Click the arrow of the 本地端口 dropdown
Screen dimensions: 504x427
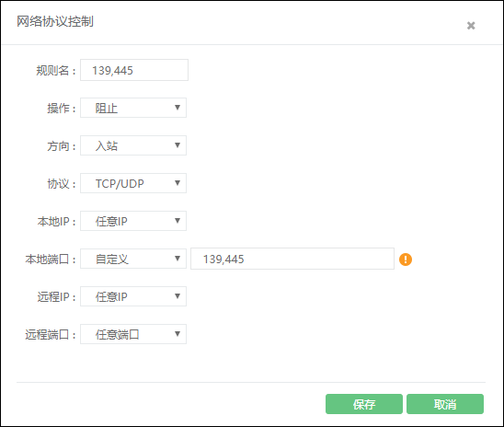click(178, 259)
